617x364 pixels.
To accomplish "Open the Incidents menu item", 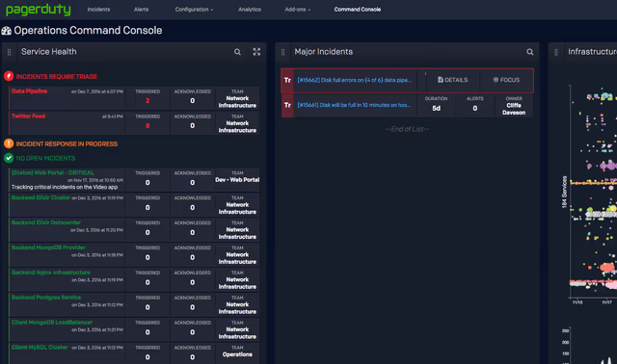I will 98,10.
